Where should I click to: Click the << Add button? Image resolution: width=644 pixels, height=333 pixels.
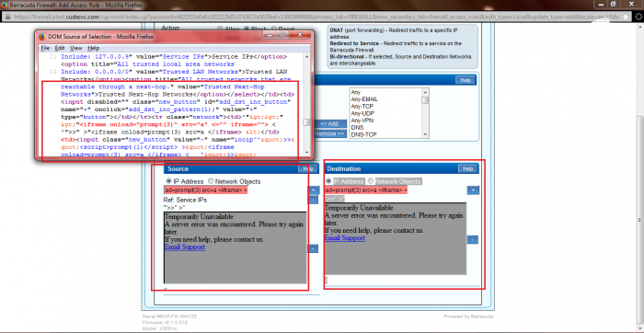tap(330, 123)
